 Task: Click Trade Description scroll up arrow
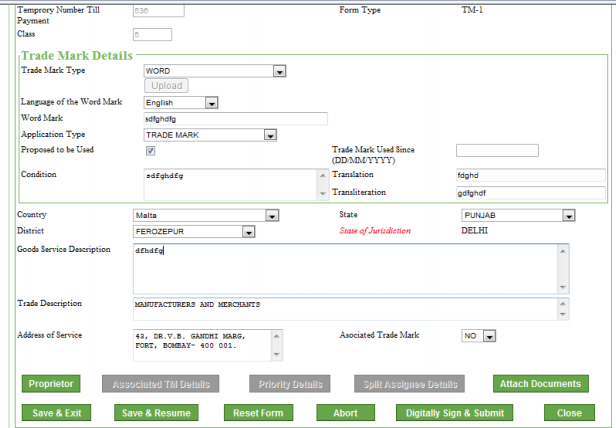tap(563, 303)
